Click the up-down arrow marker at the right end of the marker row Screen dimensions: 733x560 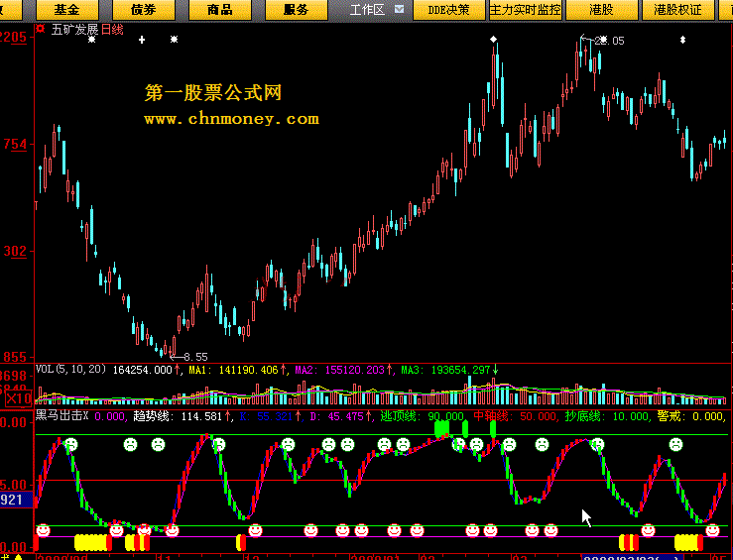(x=683, y=40)
